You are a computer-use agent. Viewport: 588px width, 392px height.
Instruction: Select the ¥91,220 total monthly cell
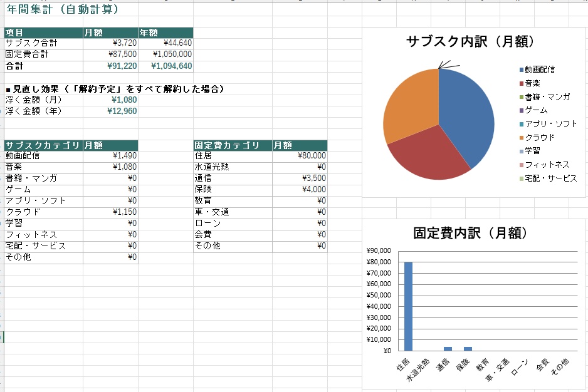[110, 66]
